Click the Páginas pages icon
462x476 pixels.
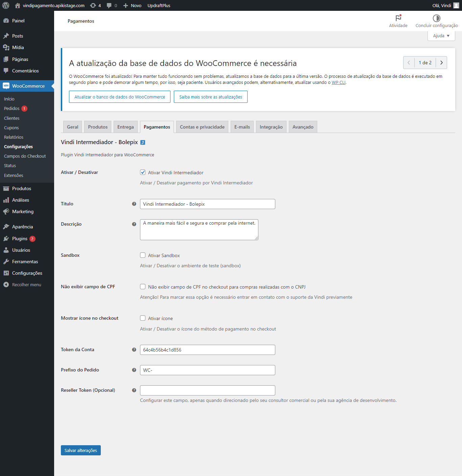coord(6,59)
